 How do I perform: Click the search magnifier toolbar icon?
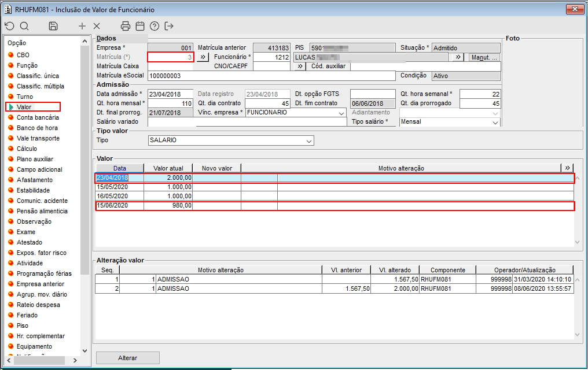pyautogui.click(x=24, y=26)
